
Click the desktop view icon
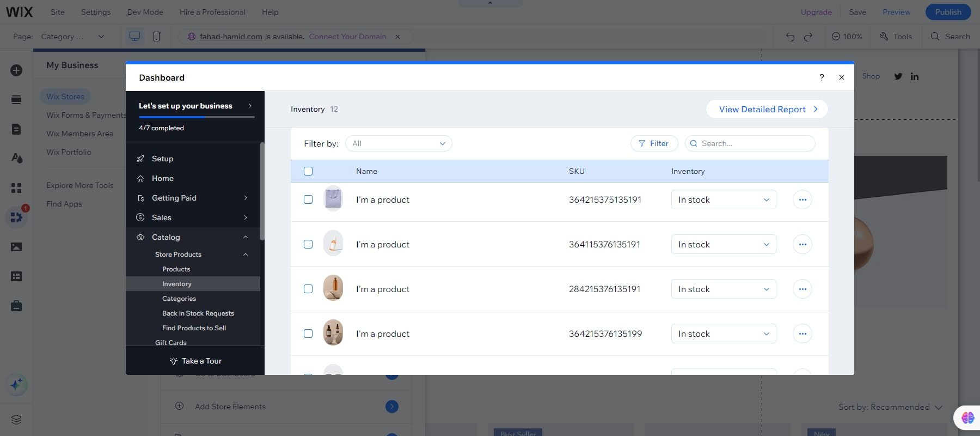pos(134,37)
